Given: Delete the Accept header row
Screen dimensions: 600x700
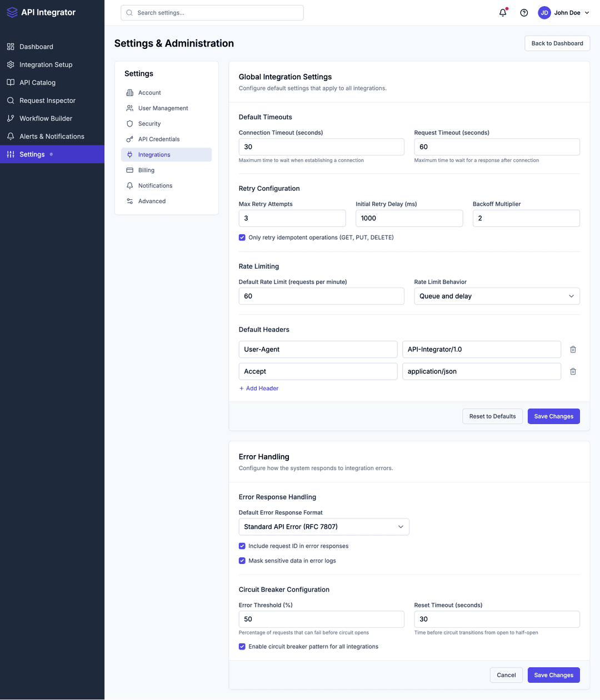Looking at the screenshot, I should click(x=573, y=371).
